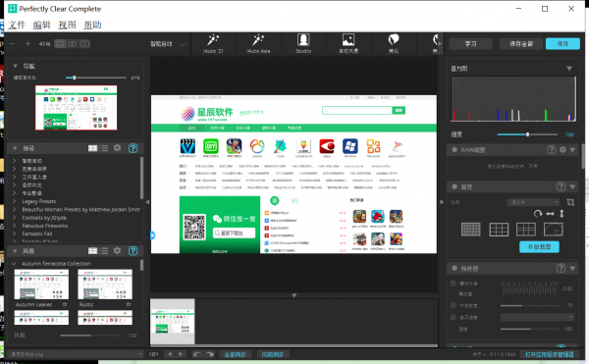
Task: Open help for the presets panel
Action: (133, 148)
